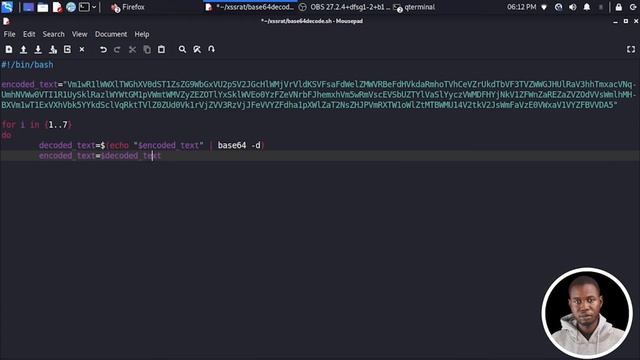Open the View menu
The width and height of the screenshot is (640, 360).
coord(80,34)
